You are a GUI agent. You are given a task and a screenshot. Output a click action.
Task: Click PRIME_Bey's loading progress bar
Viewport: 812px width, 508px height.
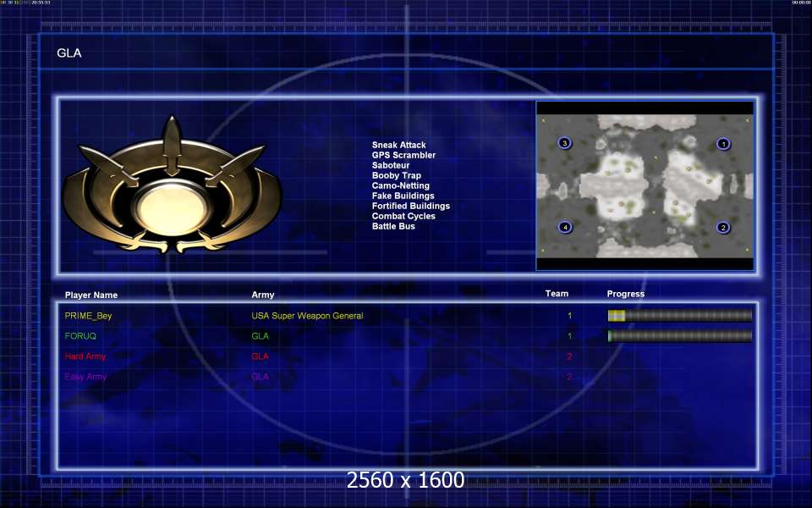tap(679, 316)
